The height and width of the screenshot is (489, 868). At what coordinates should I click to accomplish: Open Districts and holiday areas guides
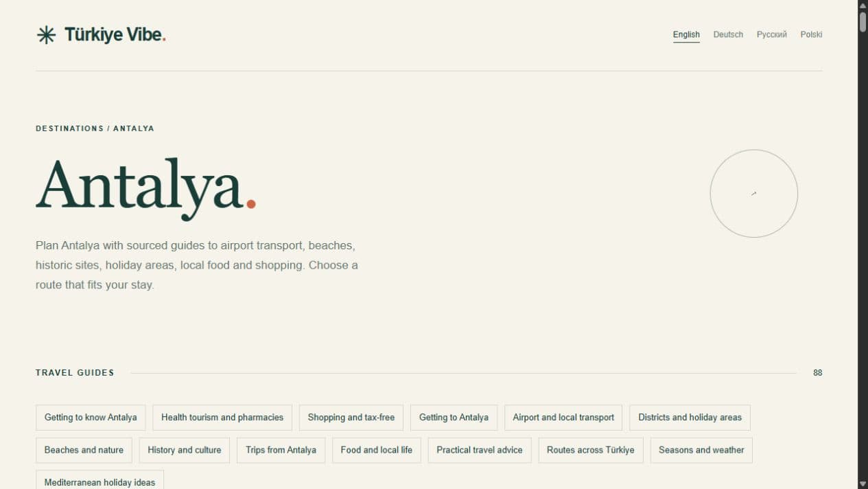click(690, 418)
